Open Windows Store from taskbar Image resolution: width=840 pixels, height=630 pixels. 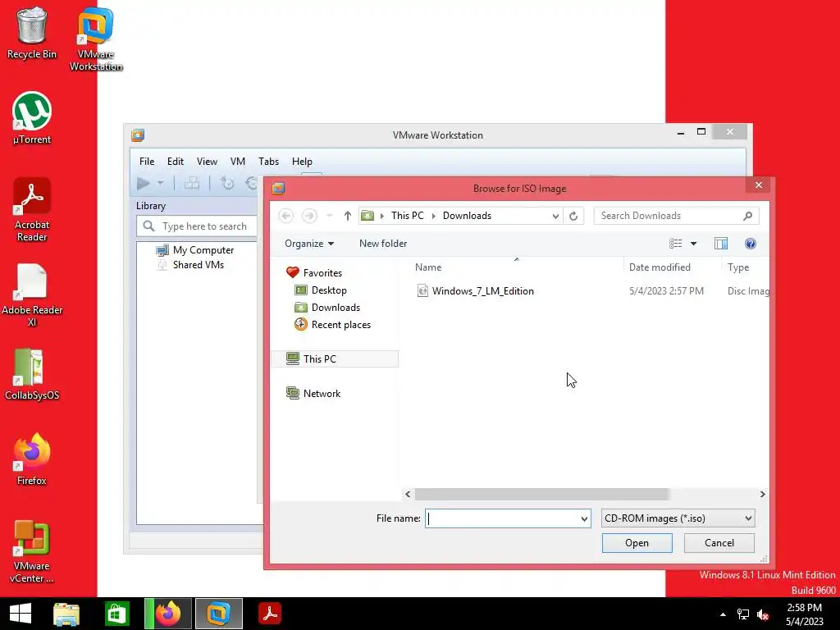pyautogui.click(x=116, y=614)
